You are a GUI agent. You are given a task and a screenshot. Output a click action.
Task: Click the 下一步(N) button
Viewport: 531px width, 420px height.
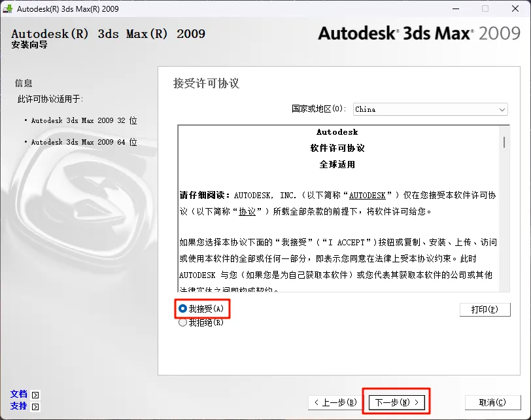[x=396, y=402]
